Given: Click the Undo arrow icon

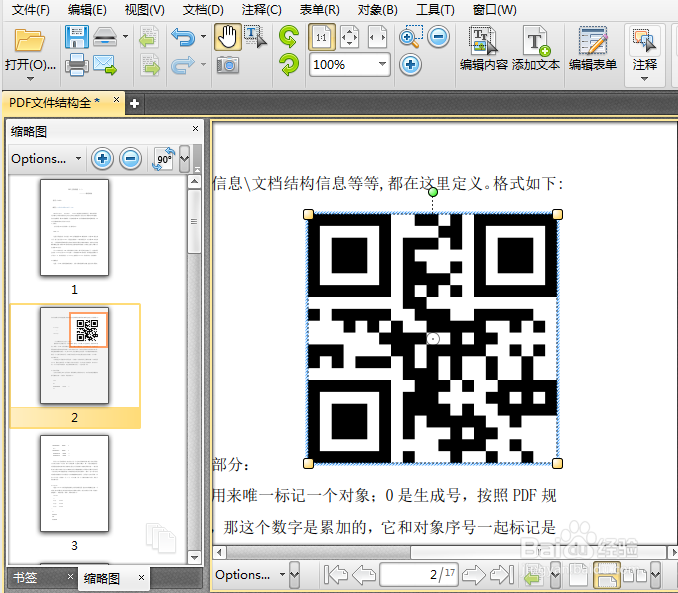Looking at the screenshot, I should point(183,37).
